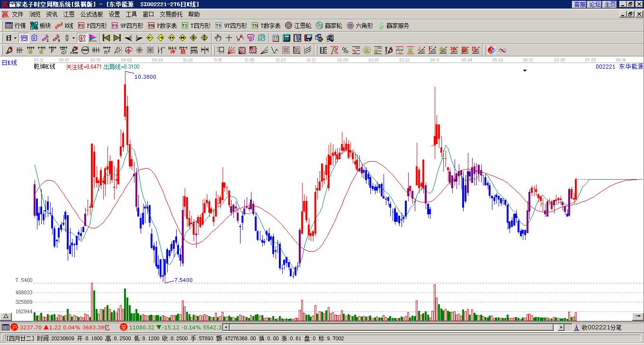The height and width of the screenshot is (345, 644).
Task: Click the 002221 东华能源 stock label
Action: (619, 67)
